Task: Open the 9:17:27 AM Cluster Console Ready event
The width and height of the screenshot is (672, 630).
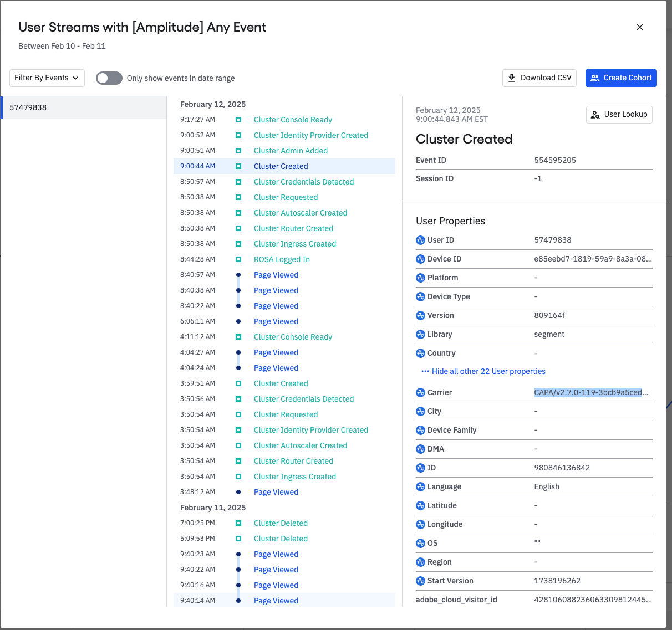Action: click(x=284, y=120)
